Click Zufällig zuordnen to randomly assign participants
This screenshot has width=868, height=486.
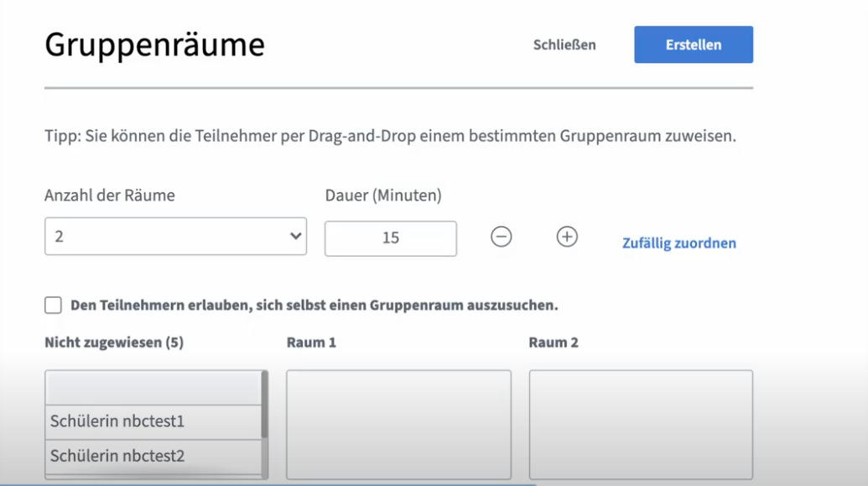tap(679, 243)
